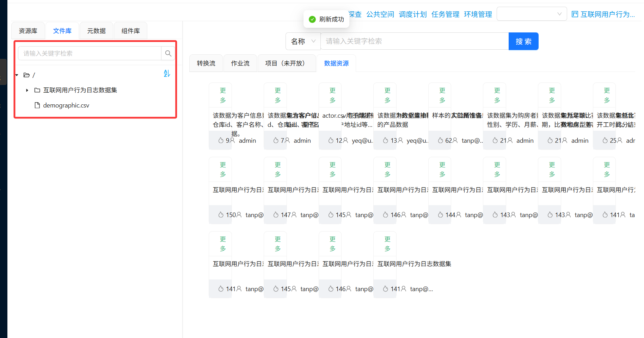Screen dimensions: 644x338
Task: Switch to the 文件库 tab
Action: (62, 31)
